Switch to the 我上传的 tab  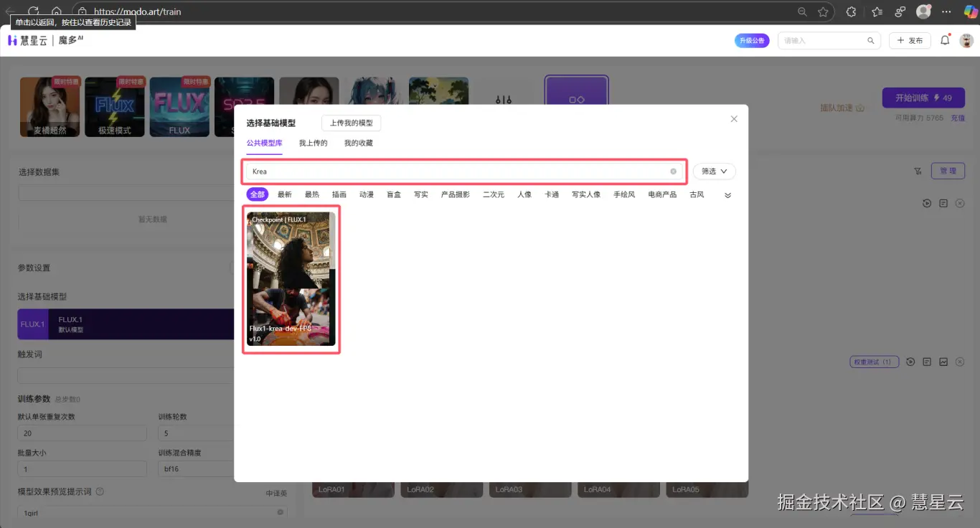312,143
